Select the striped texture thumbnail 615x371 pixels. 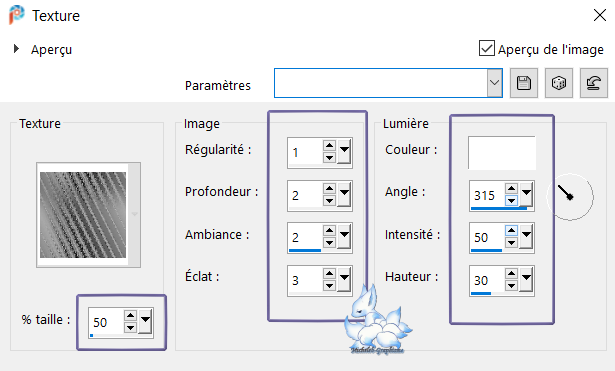pos(83,215)
